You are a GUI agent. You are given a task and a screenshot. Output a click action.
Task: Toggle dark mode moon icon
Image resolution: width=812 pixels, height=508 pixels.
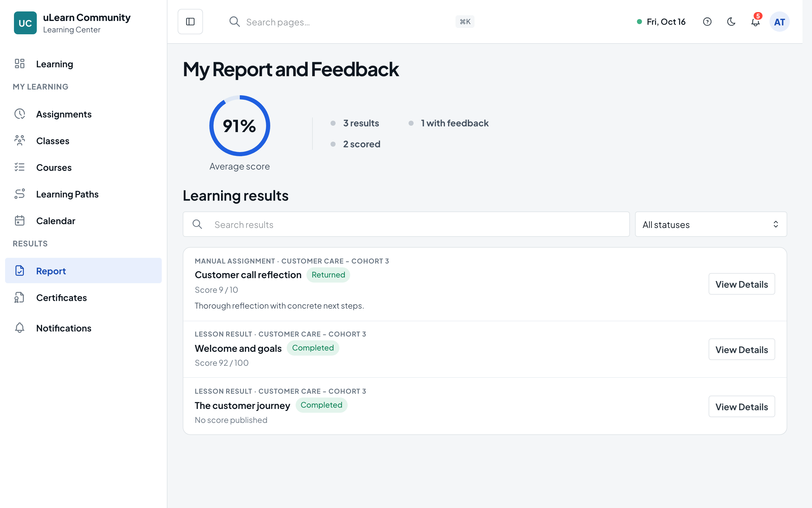pos(731,22)
